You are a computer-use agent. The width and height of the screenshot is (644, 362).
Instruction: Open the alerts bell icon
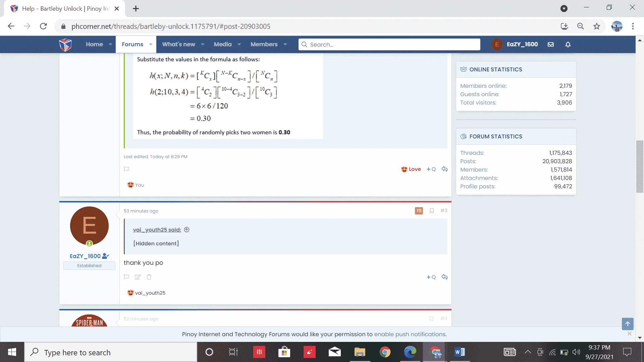coord(568,44)
